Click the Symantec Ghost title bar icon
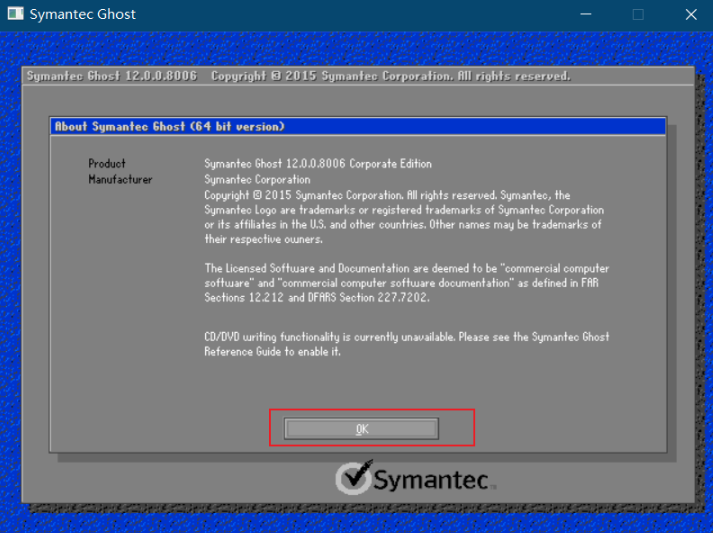The height and width of the screenshot is (533, 713). (14, 15)
